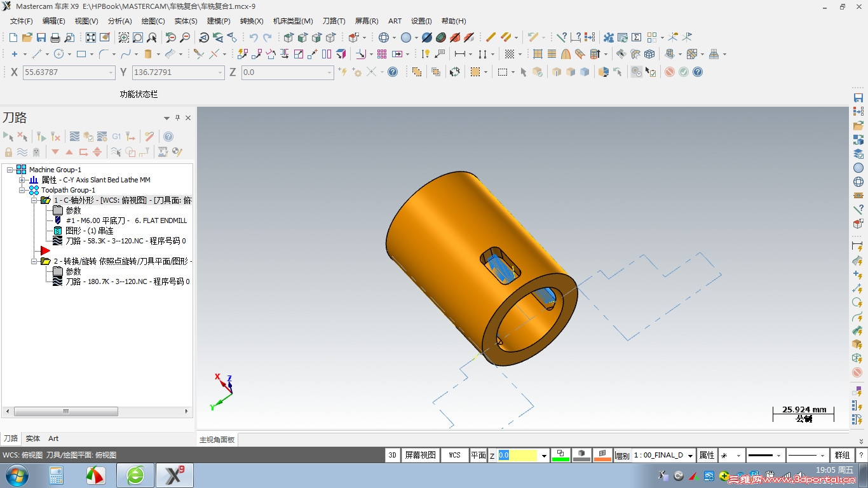The image size is (868, 488).
Task: Click the Windows Start button
Action: point(16,475)
